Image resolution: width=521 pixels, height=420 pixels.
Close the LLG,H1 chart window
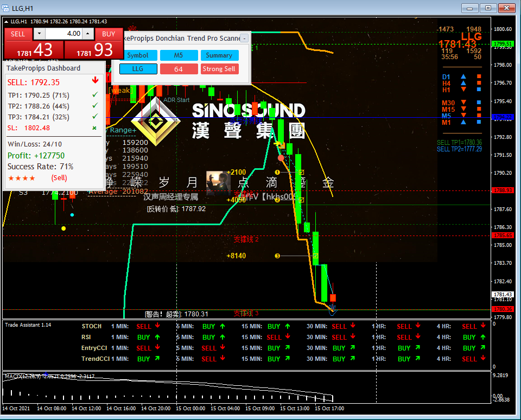(506, 8)
